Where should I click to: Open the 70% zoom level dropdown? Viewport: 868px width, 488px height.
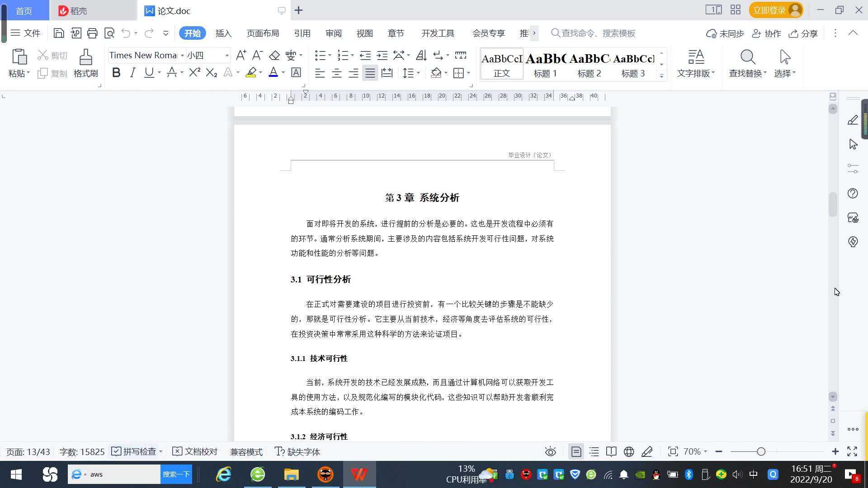(x=695, y=451)
